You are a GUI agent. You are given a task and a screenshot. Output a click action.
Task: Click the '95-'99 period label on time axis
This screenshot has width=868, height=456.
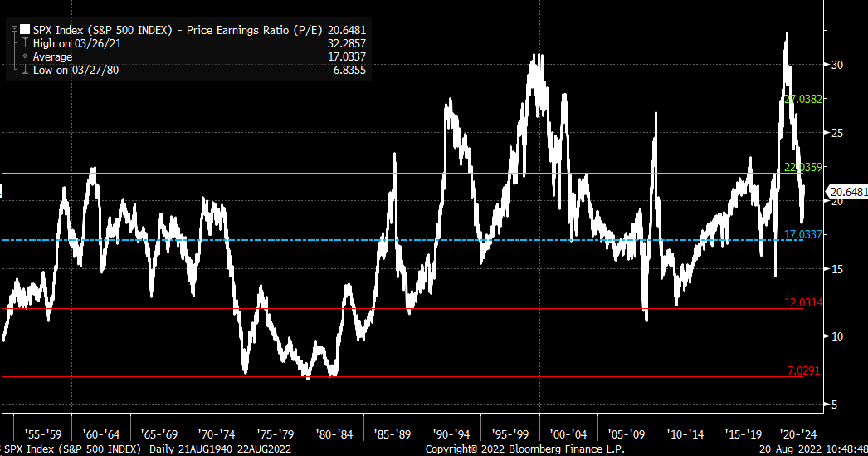pos(510,434)
